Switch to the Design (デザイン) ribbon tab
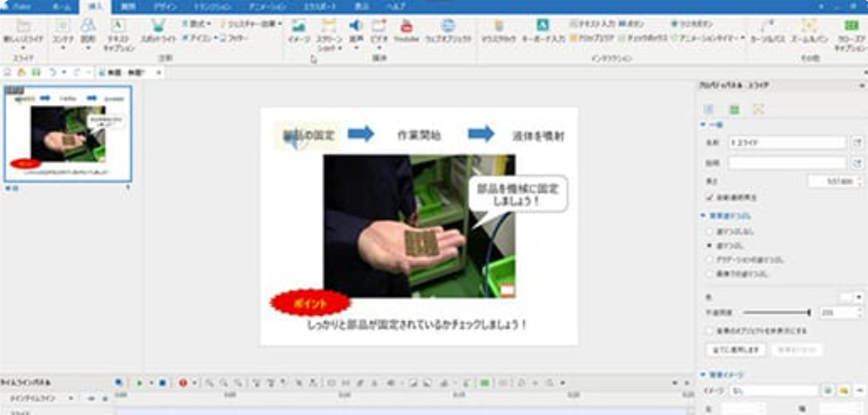 (x=165, y=6)
